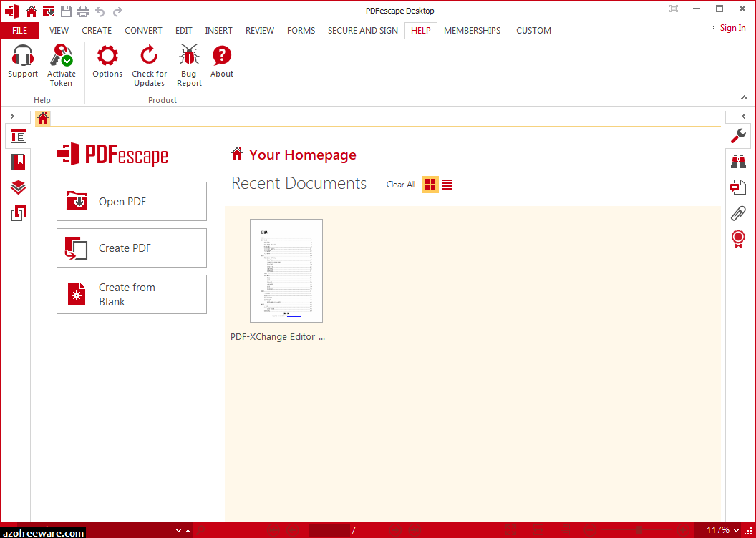The image size is (756, 538).
Task: Click the PDF-XChange Editor_... file name
Action: [x=278, y=337]
